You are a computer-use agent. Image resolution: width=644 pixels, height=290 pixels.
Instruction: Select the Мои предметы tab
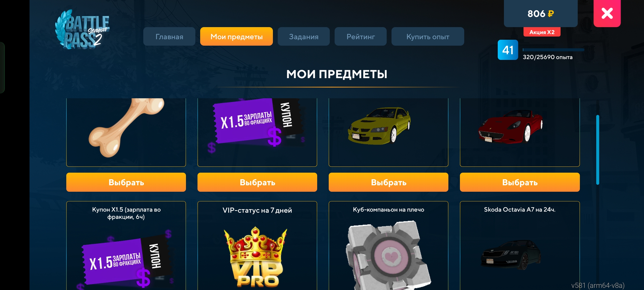(x=236, y=37)
